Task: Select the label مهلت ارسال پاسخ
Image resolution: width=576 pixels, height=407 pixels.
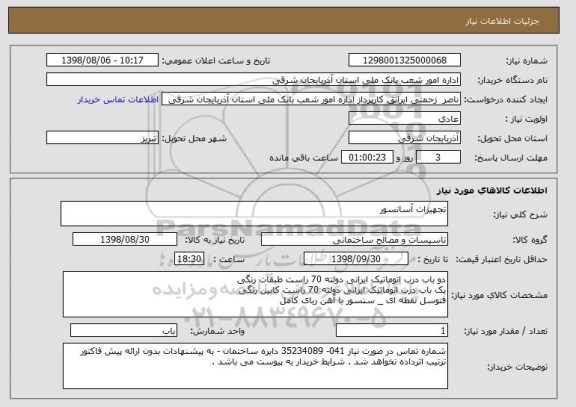Action: pos(511,158)
